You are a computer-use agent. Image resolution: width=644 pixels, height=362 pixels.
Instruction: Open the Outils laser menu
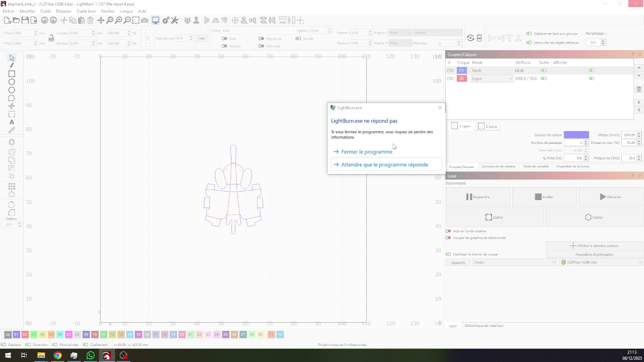[86, 11]
